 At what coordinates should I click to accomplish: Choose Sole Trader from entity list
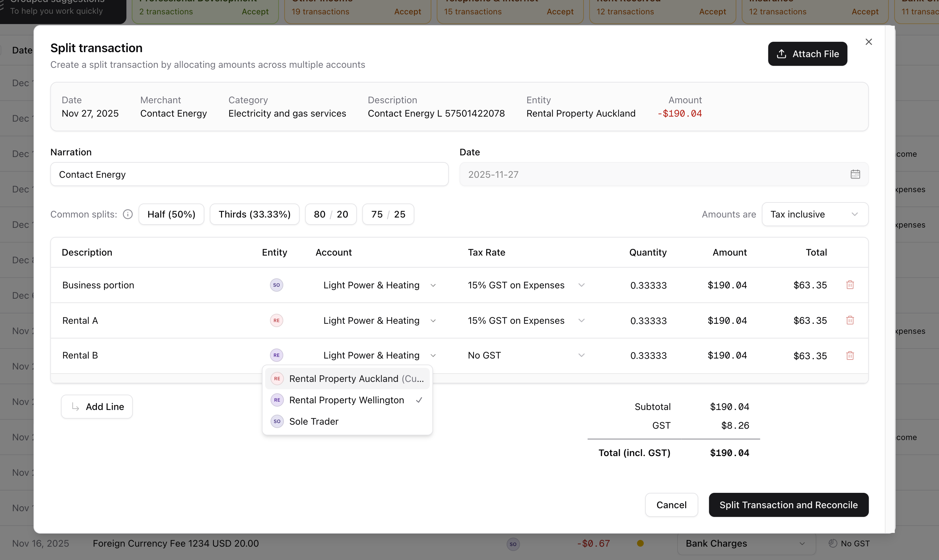pyautogui.click(x=313, y=422)
